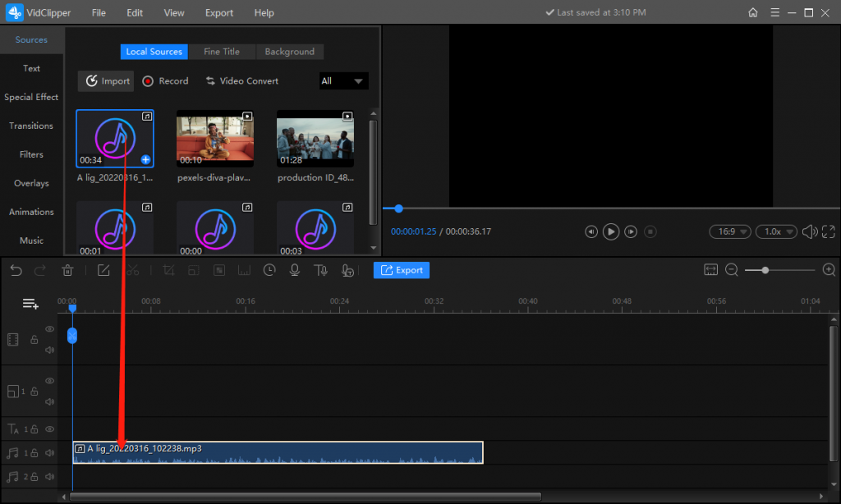The height and width of the screenshot is (504, 841).
Task: Open the 1.0x playback speed dropdown
Action: [x=776, y=232]
